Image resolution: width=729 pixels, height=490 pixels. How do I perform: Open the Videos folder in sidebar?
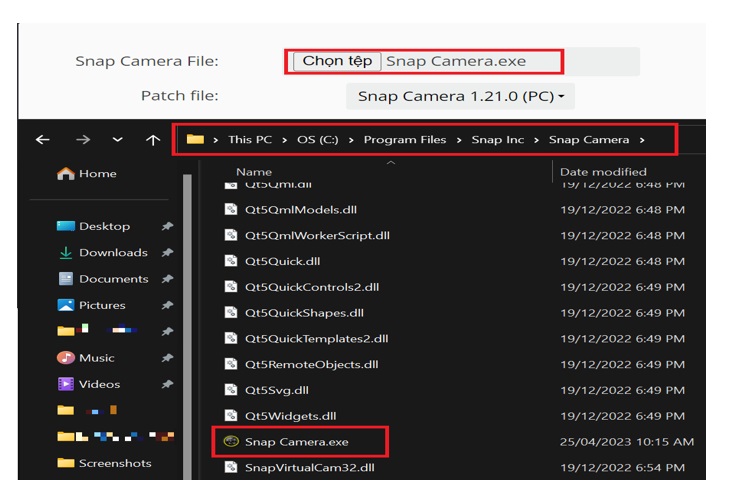coord(99,384)
